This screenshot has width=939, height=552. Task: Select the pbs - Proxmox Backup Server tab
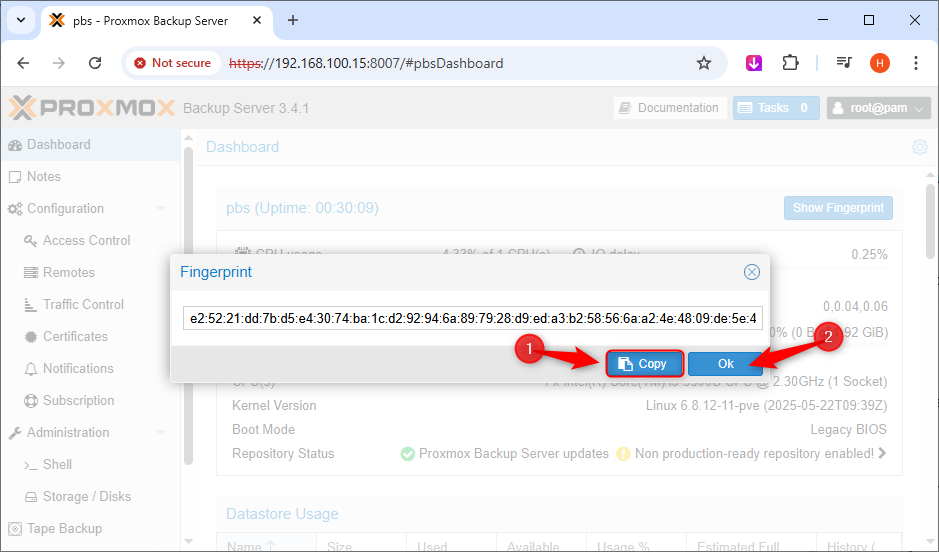pyautogui.click(x=157, y=21)
